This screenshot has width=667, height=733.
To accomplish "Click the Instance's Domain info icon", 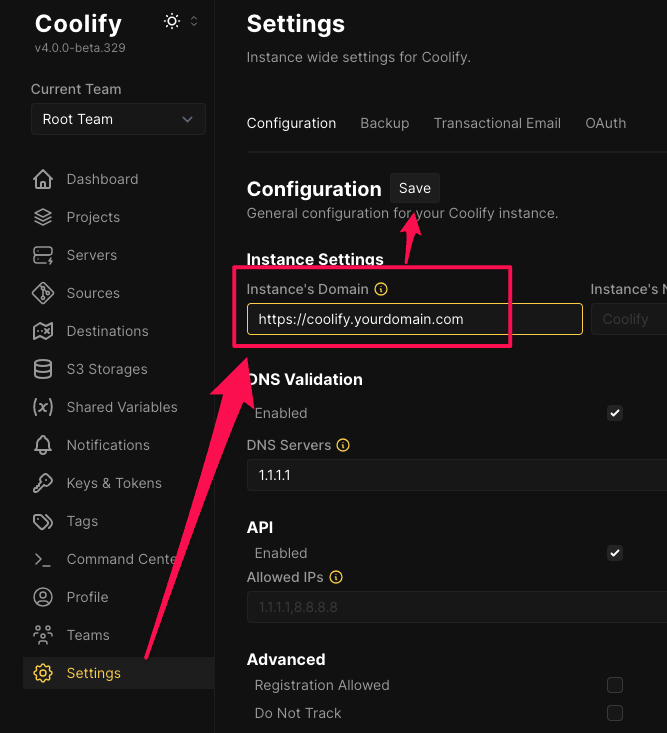I will click(x=381, y=289).
